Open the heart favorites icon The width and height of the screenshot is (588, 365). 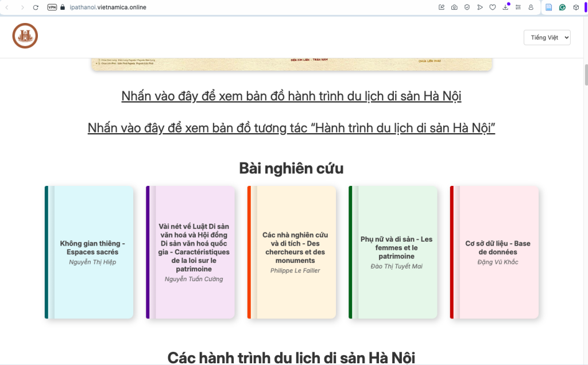tap(492, 7)
